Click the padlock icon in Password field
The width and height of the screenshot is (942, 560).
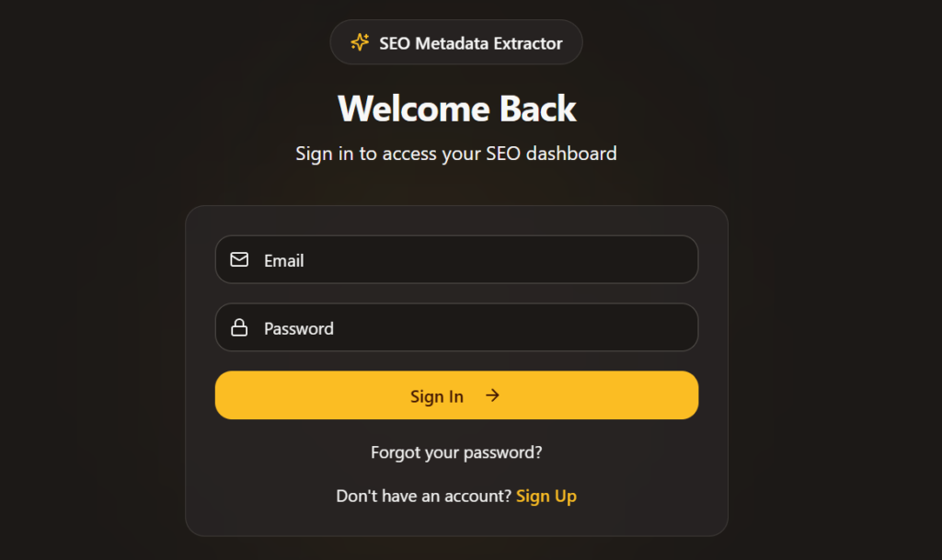point(239,327)
